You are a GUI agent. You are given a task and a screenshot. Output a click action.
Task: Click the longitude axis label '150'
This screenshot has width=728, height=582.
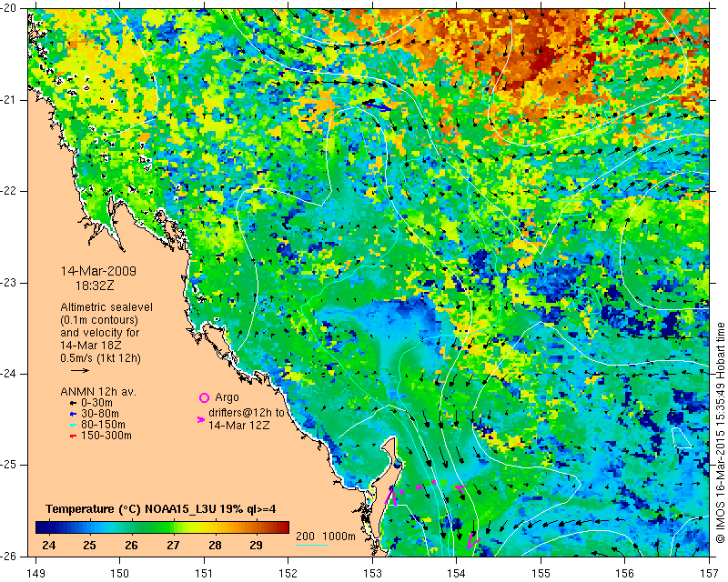pos(120,574)
